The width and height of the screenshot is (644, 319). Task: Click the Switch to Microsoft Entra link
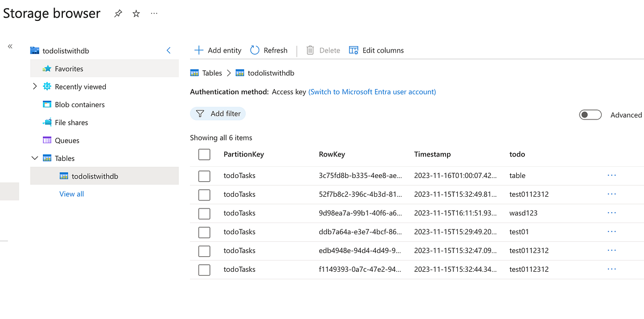[x=372, y=92]
